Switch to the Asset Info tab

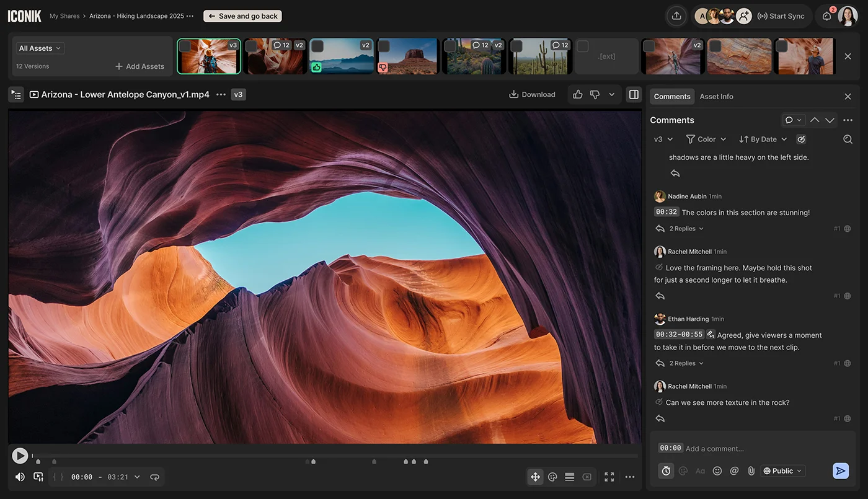[716, 97]
